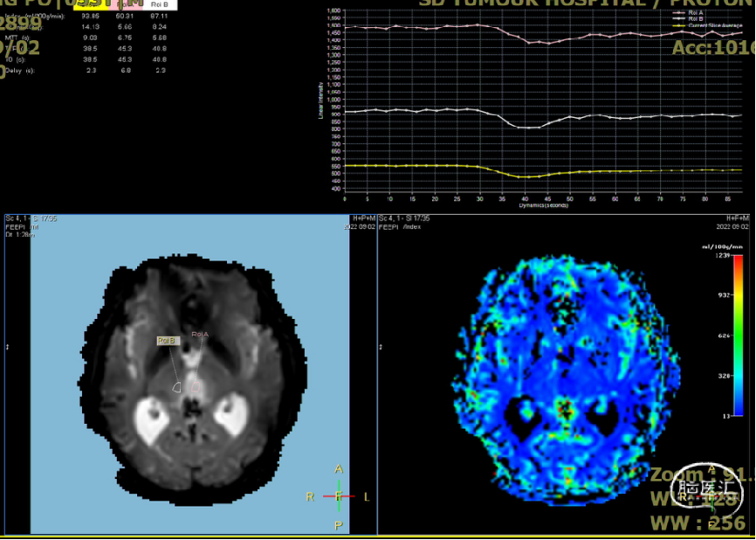Click the Roi B label on the brain image
This screenshot has height=540, width=756.
[x=166, y=340]
